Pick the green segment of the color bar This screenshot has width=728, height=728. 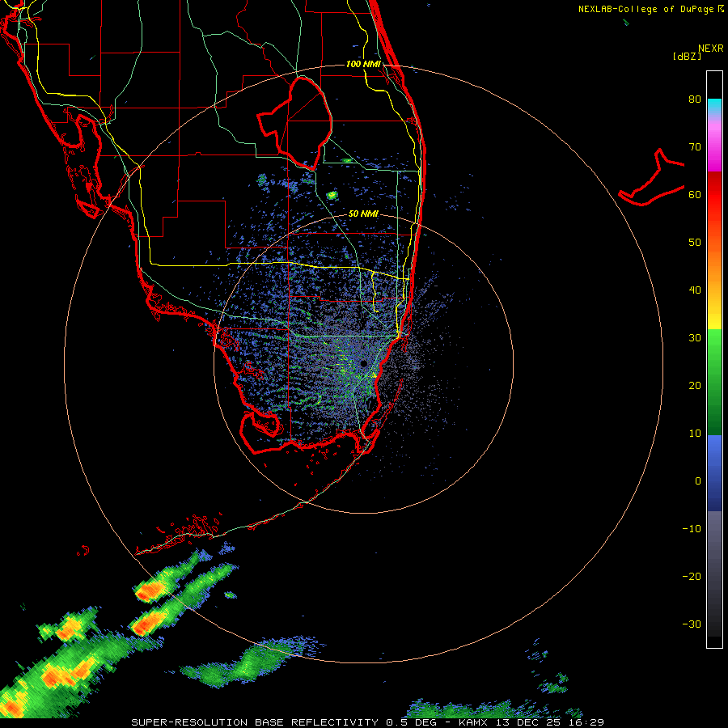coord(714,382)
